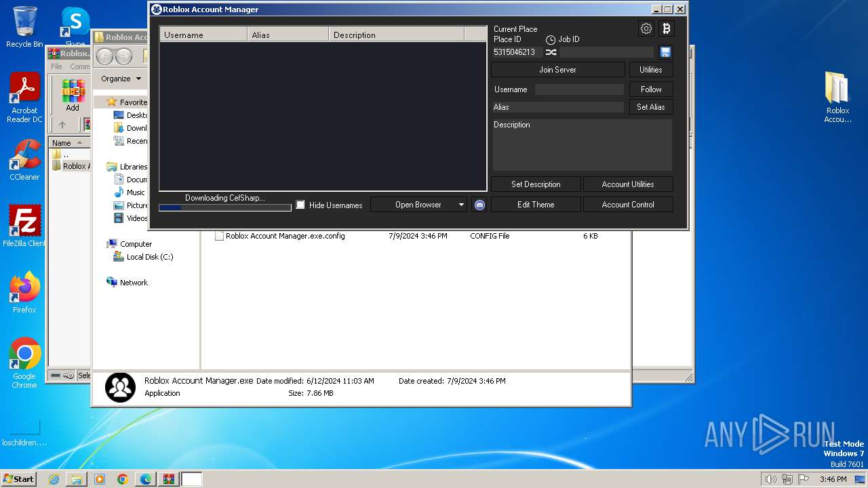Image resolution: width=868 pixels, height=488 pixels.
Task: Open the File menu in WinRAR
Action: pos(56,66)
